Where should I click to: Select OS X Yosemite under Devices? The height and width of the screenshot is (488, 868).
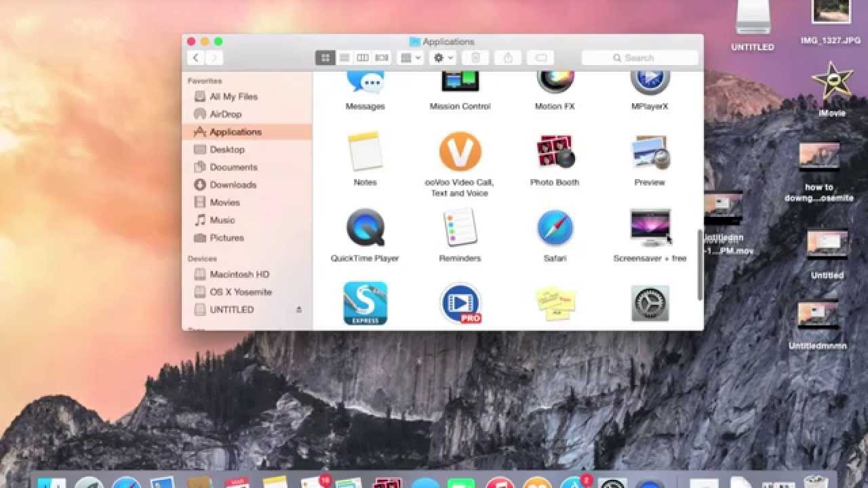pos(247,292)
